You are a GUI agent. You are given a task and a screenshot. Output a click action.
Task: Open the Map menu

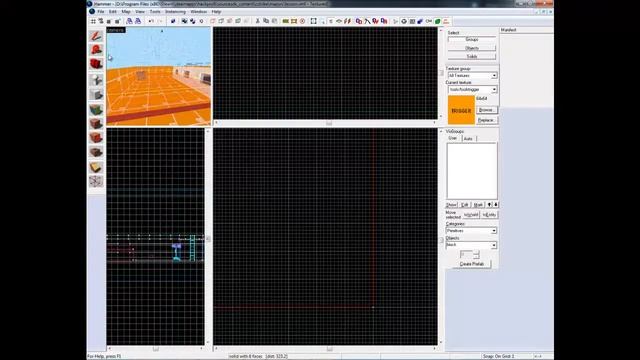coord(126,12)
